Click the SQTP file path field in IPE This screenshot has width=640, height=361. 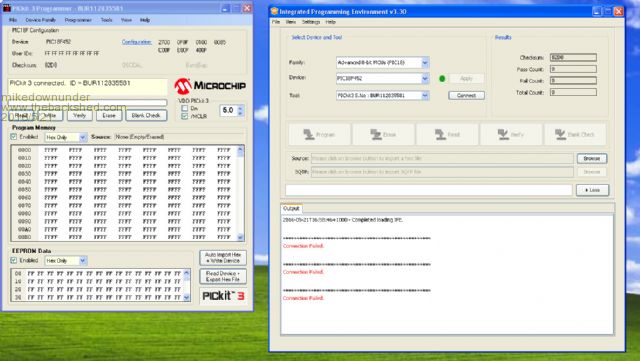tap(442, 172)
